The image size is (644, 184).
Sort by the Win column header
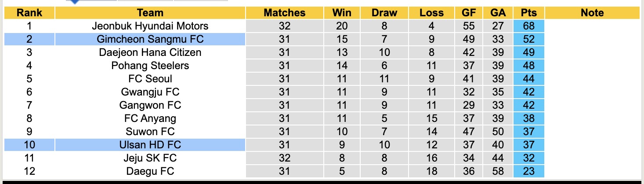[x=342, y=13]
